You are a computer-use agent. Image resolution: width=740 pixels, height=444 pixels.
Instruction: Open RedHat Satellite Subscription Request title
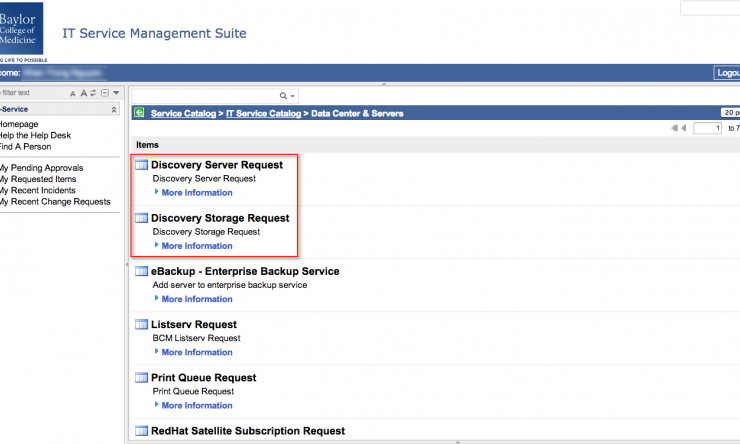tap(248, 431)
